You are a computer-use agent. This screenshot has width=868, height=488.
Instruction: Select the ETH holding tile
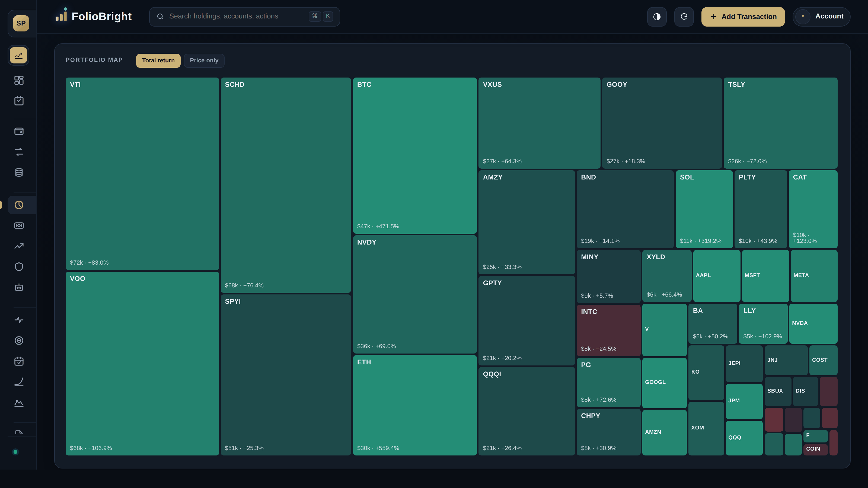pyautogui.click(x=415, y=405)
